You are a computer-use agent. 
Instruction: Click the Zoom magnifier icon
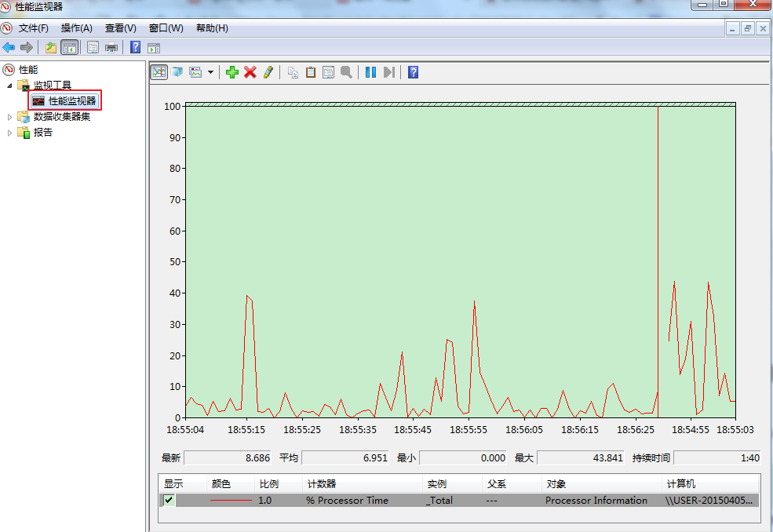pyautogui.click(x=347, y=72)
